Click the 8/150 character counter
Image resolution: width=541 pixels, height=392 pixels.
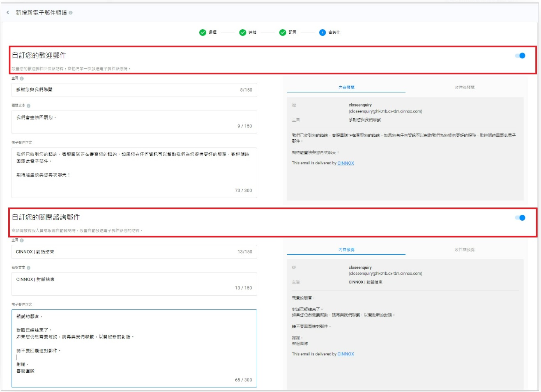tap(246, 90)
